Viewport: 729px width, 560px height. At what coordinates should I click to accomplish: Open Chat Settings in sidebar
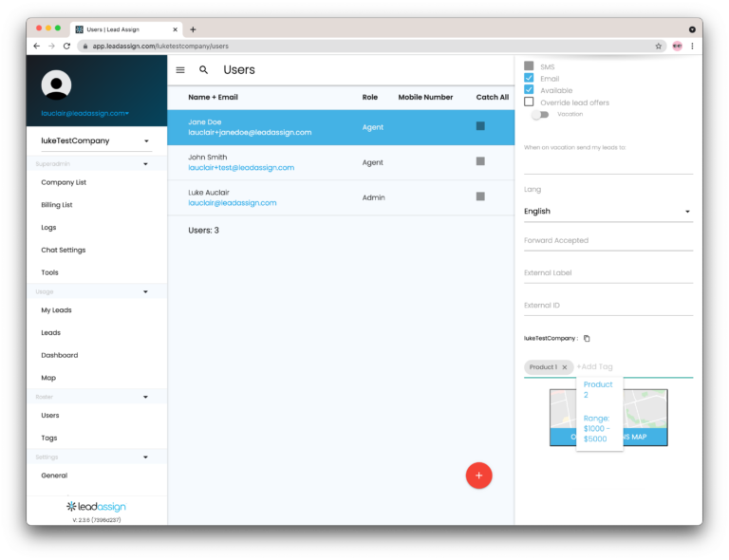(x=64, y=250)
